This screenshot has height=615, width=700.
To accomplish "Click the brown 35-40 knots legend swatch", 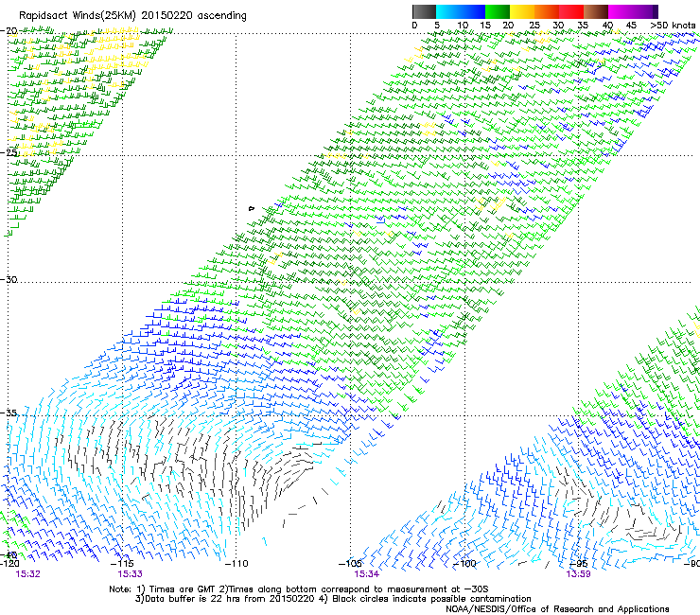I will click(x=596, y=11).
